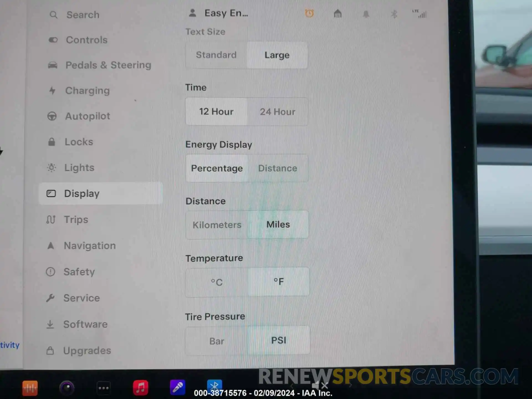Switch Energy Display to Percentage

[217, 168]
